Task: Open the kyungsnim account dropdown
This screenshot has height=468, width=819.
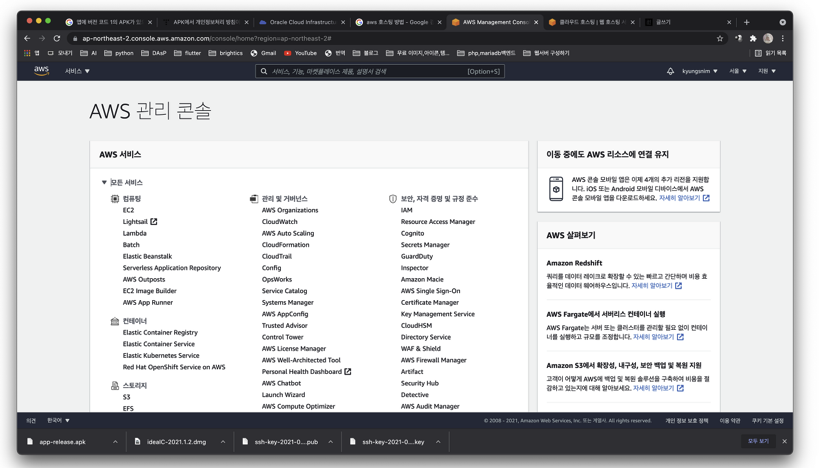Action: click(699, 71)
